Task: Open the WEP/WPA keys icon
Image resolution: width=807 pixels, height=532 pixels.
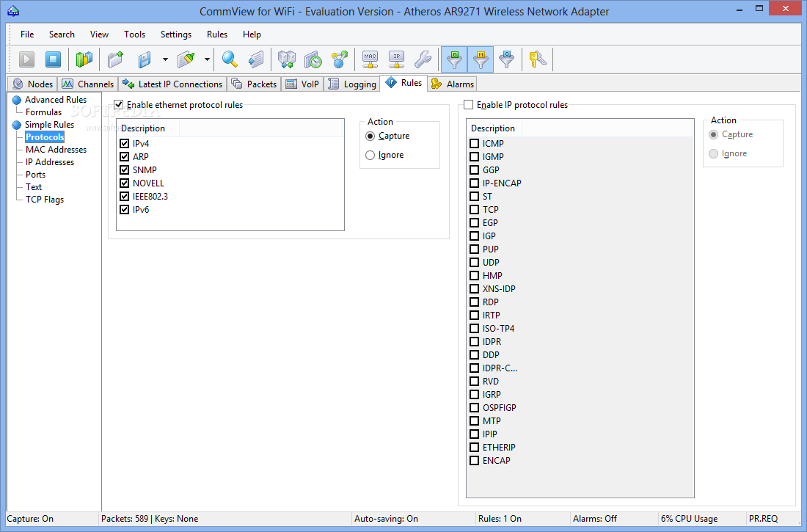Action: [x=537, y=59]
